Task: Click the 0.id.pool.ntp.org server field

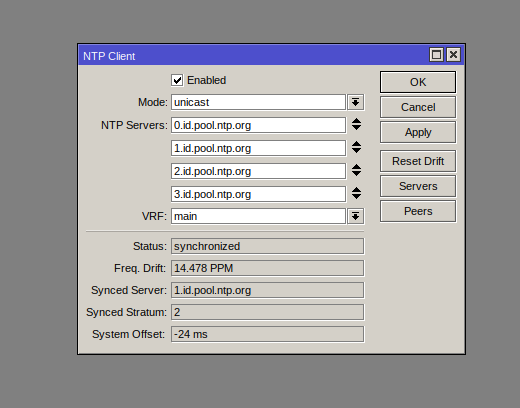Action: point(258,125)
